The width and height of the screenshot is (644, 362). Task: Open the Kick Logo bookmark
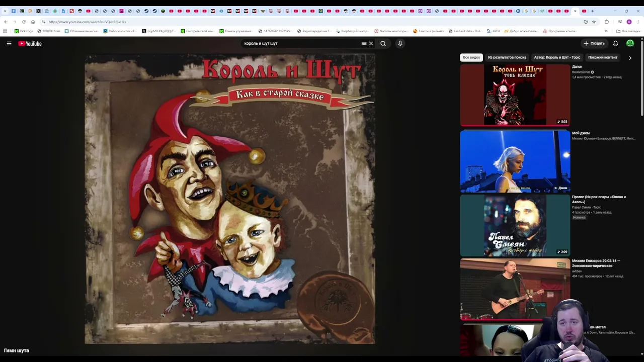click(24, 31)
